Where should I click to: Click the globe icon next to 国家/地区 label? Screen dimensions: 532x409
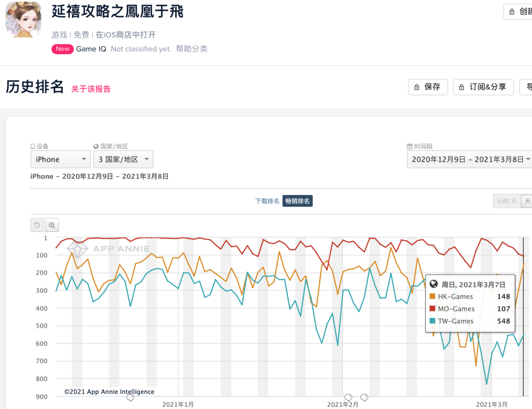[96, 147]
